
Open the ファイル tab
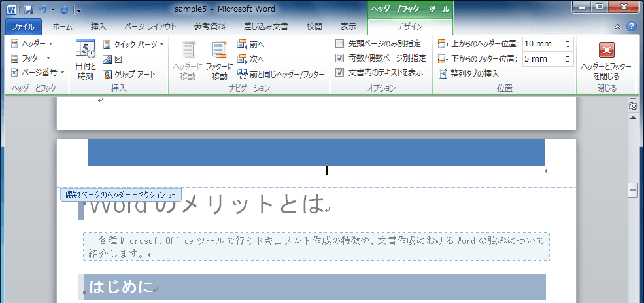coord(24,27)
